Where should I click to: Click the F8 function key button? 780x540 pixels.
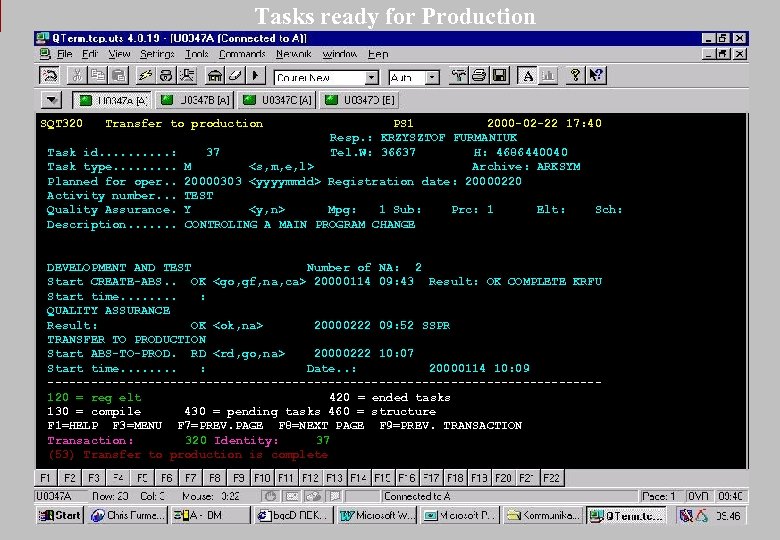click(214, 478)
